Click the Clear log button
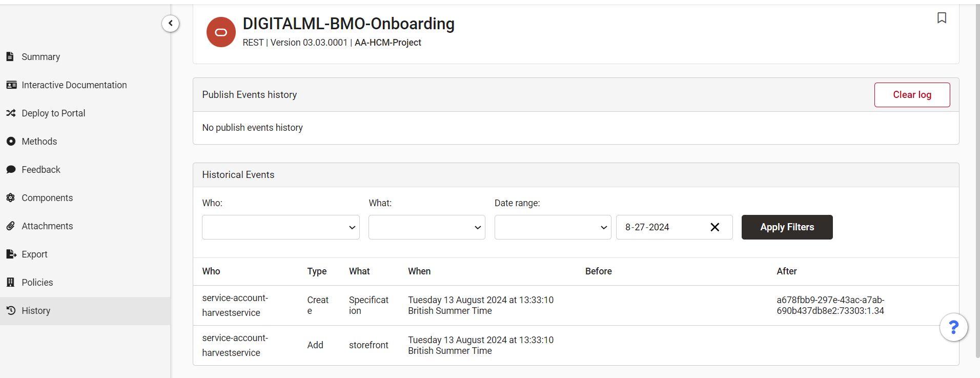The width and height of the screenshot is (980, 378). click(x=912, y=95)
